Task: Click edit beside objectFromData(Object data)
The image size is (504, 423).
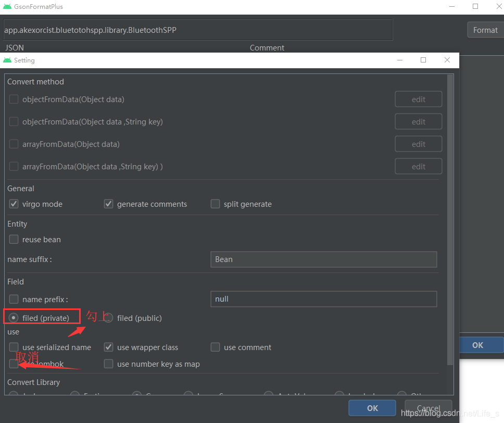Action: tap(418, 99)
